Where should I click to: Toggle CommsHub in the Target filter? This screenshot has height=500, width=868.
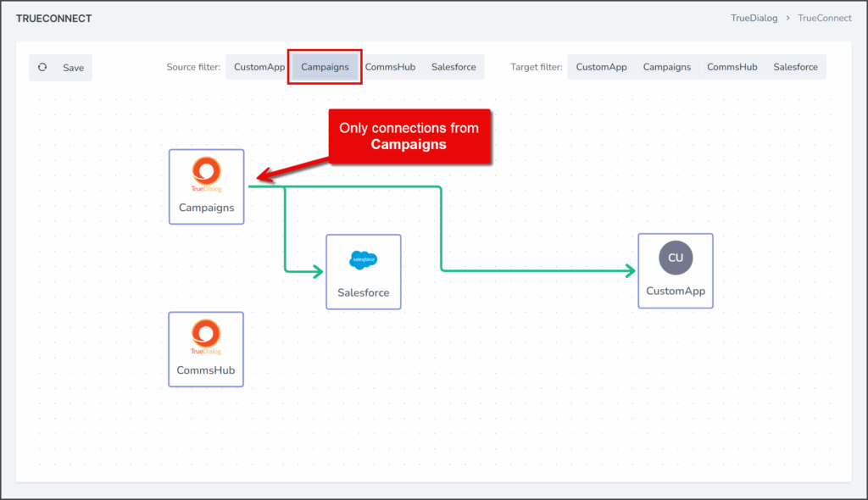point(732,67)
